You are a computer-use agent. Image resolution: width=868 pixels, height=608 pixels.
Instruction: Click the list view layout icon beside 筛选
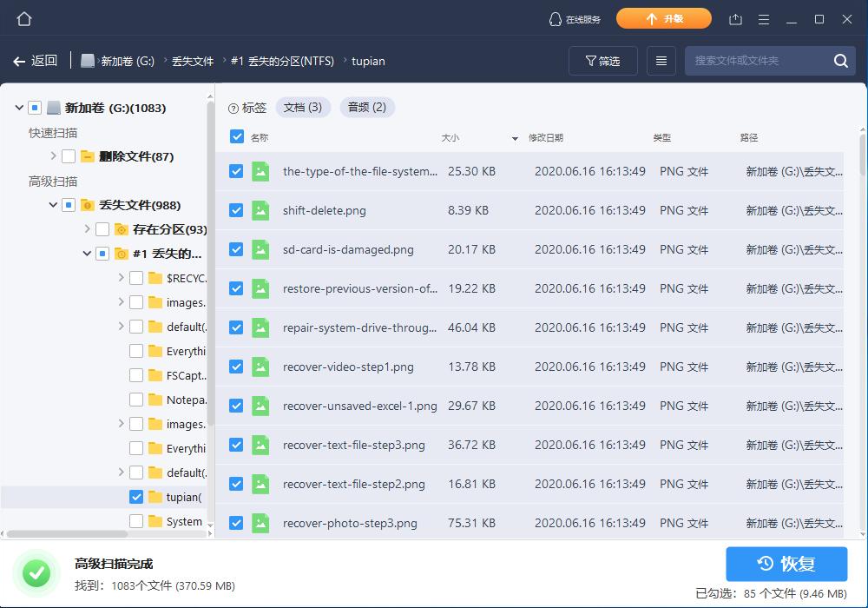[661, 61]
